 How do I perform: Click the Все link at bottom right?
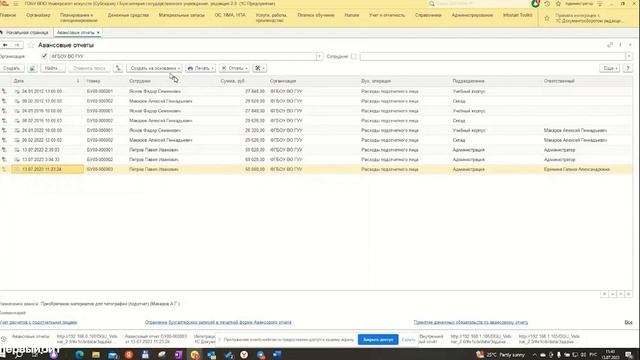click(x=628, y=322)
